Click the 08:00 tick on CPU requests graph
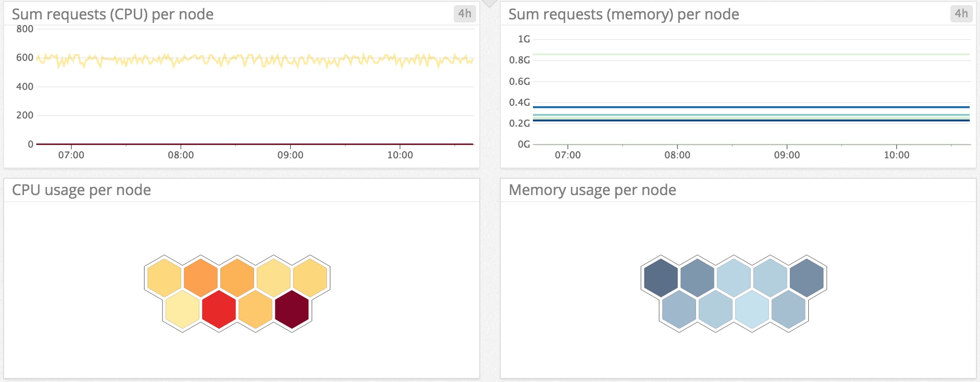 point(181,155)
